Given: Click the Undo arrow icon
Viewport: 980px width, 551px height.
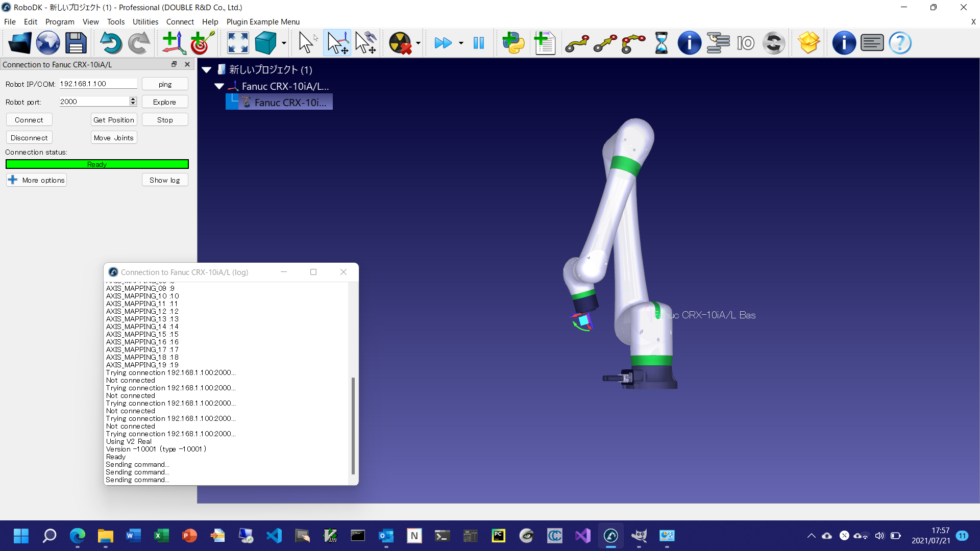Looking at the screenshot, I should tap(110, 43).
